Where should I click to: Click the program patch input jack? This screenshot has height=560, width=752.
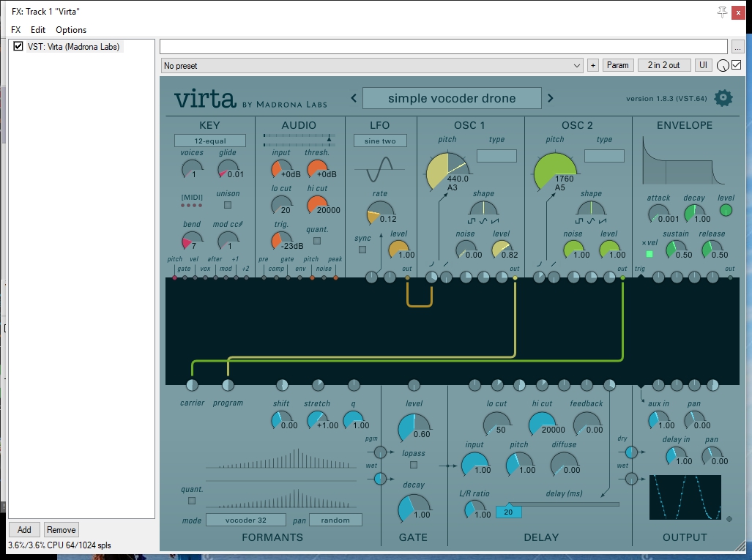(x=228, y=385)
